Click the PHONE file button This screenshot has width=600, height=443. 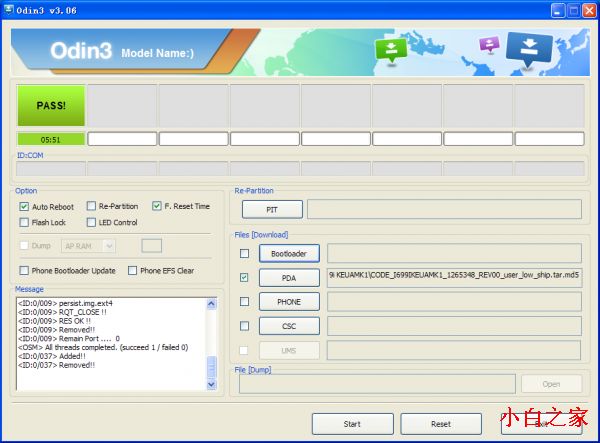[x=289, y=302]
